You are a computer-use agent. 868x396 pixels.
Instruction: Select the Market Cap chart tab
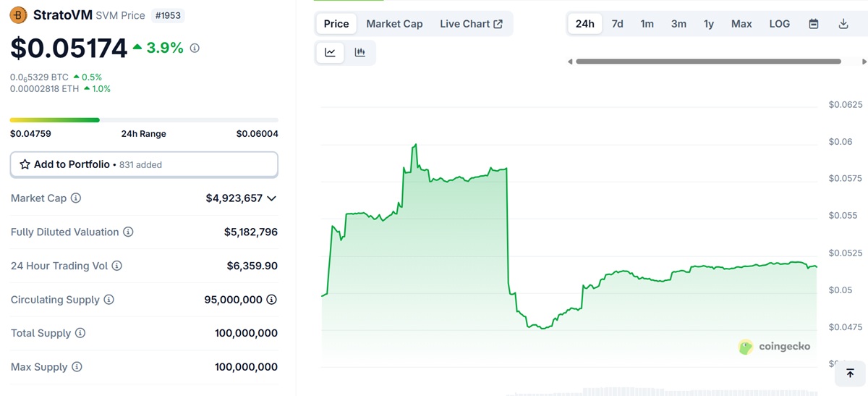[394, 24]
